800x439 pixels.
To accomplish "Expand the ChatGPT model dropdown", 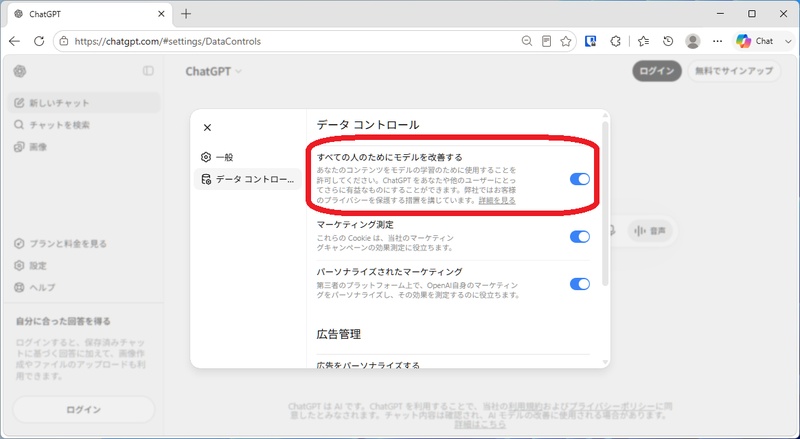I will tap(213, 71).
